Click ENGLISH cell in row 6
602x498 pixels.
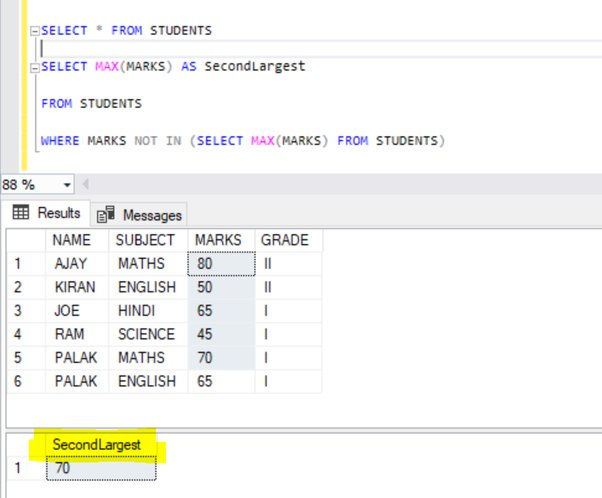(x=148, y=381)
